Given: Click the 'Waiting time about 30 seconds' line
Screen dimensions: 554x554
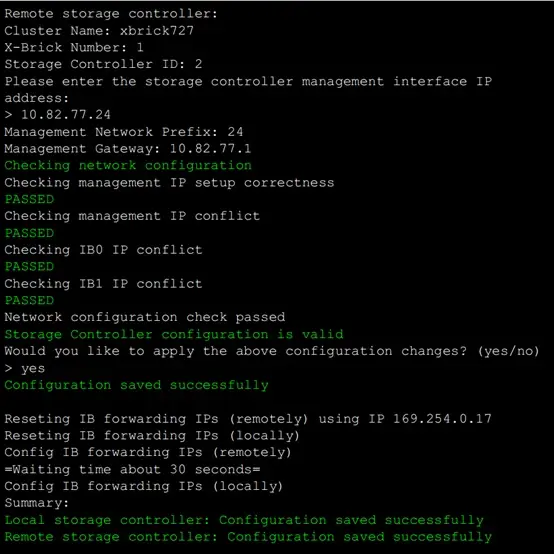Looking at the screenshot, I should click(x=132, y=470).
